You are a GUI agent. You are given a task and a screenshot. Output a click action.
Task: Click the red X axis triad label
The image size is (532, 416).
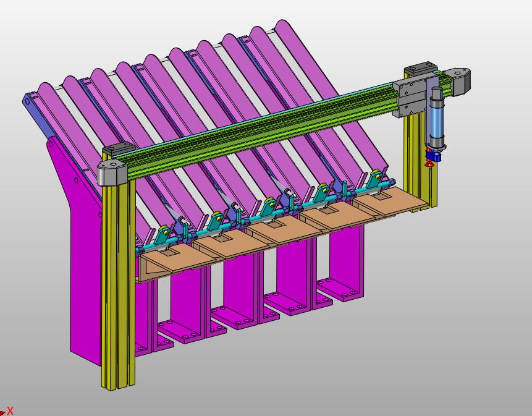pyautogui.click(x=10, y=411)
